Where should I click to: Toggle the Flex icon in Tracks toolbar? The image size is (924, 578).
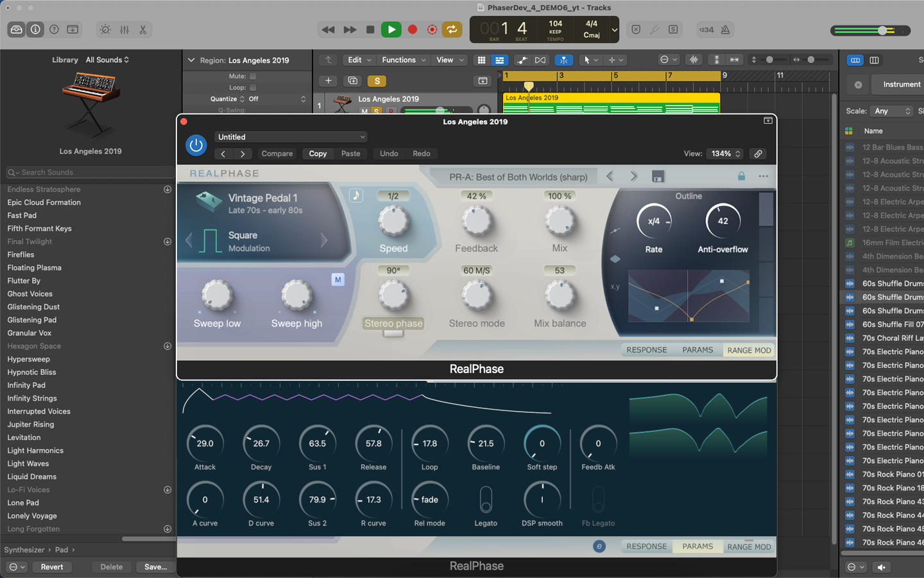(540, 60)
